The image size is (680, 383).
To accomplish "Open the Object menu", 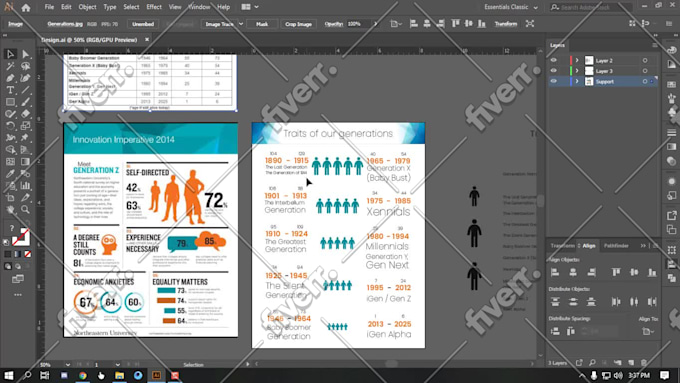I will (x=87, y=7).
